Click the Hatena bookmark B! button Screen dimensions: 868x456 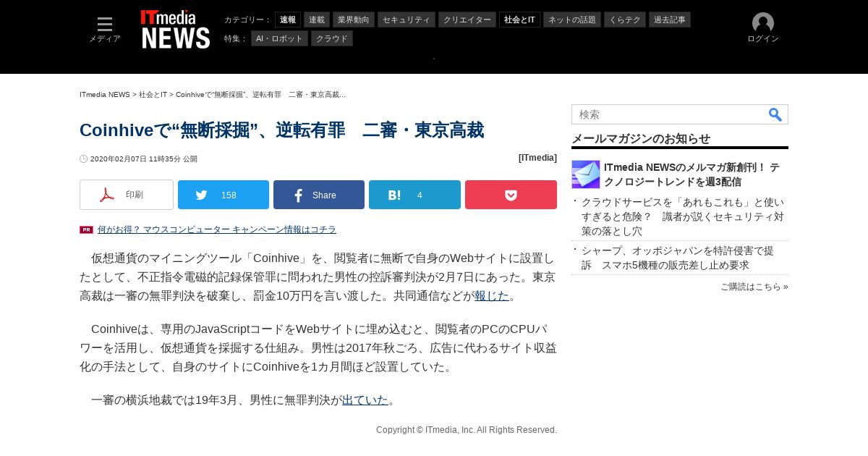point(414,195)
